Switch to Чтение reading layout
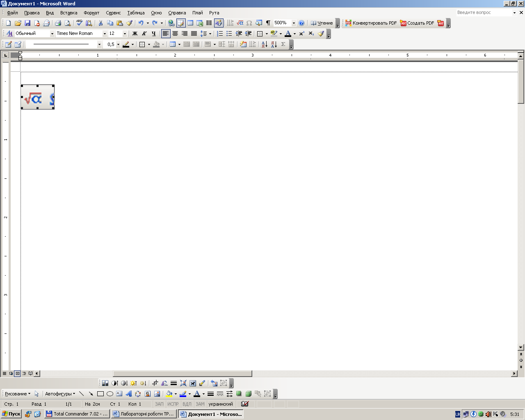This screenshot has width=525, height=420. coord(322,23)
